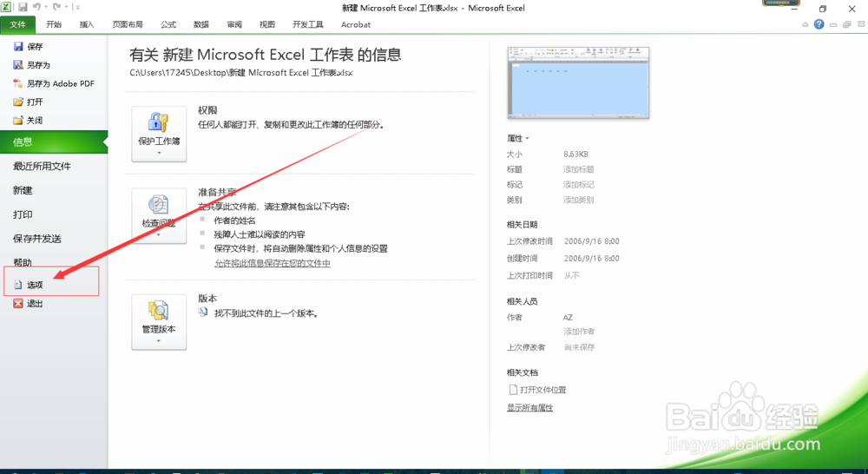This screenshot has width=868, height=474.
Task: Switch to the 开发工具 ribbon tab
Action: 308,24
